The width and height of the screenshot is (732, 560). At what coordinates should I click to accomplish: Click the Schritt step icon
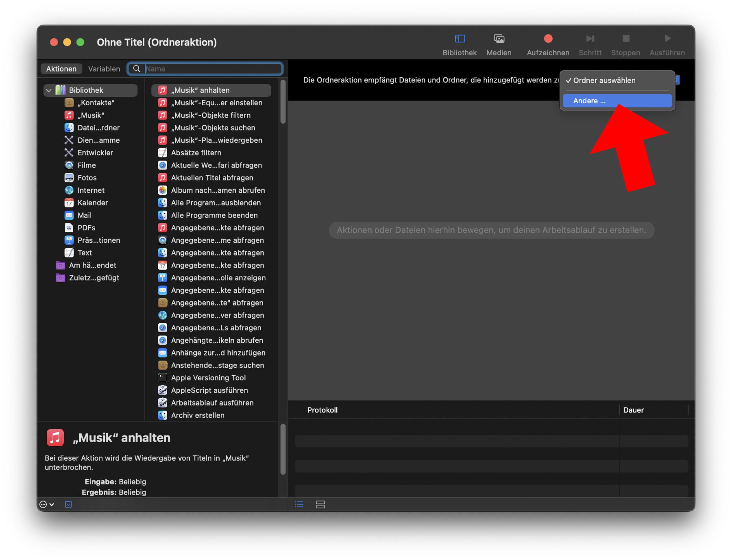590,39
